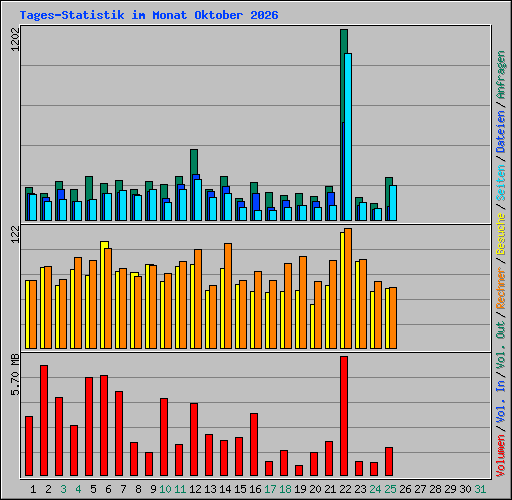The width and height of the screenshot is (512, 500).
Task: Select day label '27' on the x-axis
Action: (420, 489)
